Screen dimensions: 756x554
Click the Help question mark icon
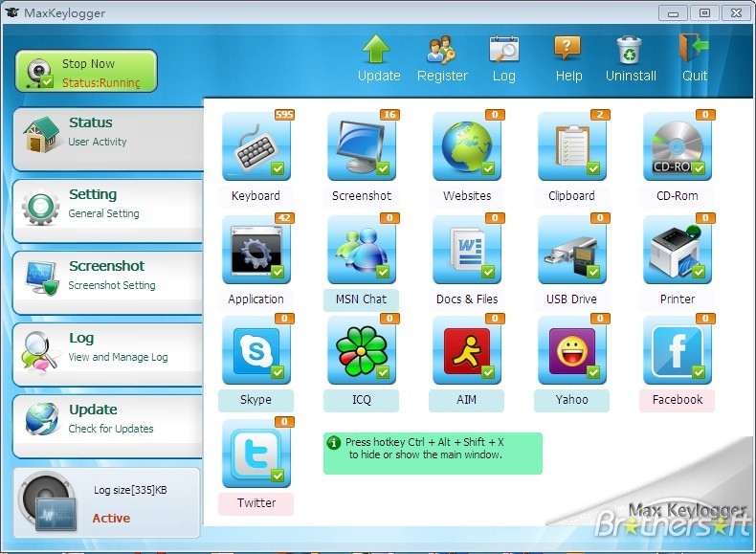pos(567,48)
